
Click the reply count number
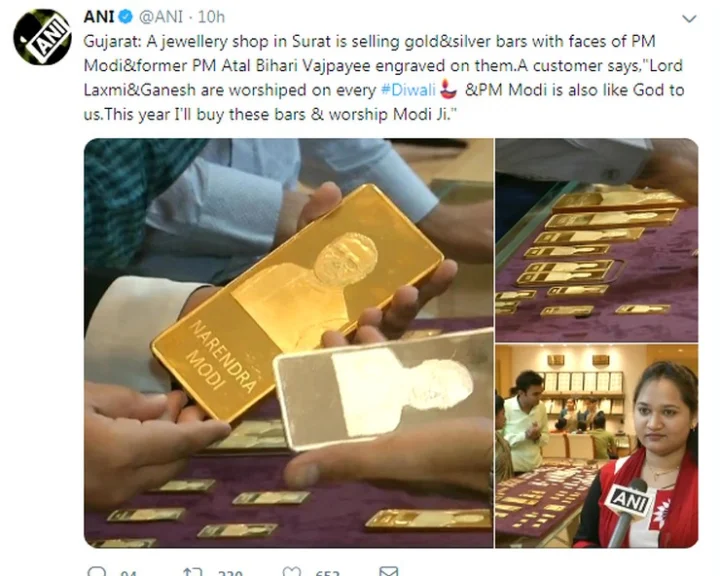(x=128, y=573)
